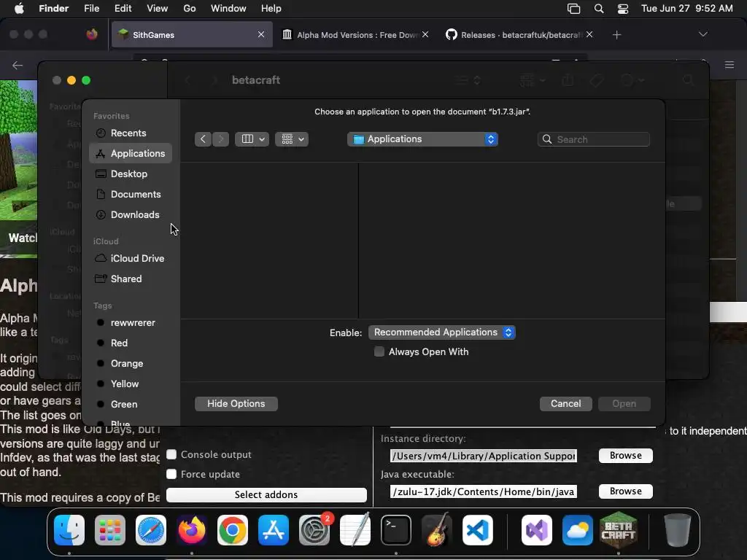Open the Apple menu
The width and height of the screenshot is (747, 560).
pos(19,9)
